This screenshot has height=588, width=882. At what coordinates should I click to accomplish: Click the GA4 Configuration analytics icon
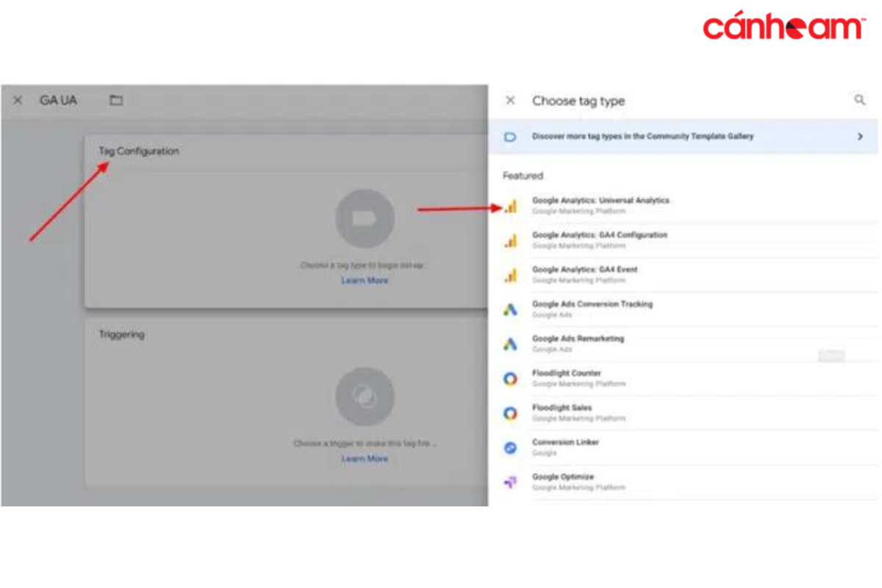pos(510,240)
